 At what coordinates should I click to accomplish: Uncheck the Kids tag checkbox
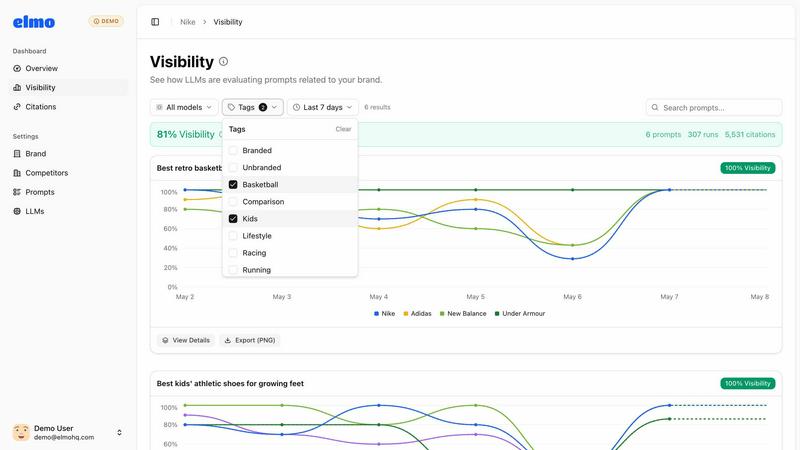pos(233,219)
